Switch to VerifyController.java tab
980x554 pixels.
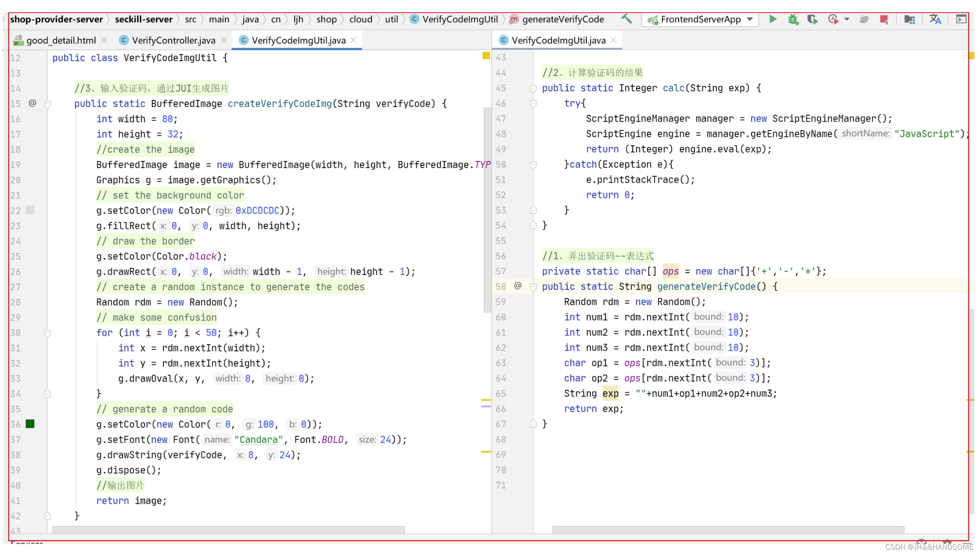173,40
